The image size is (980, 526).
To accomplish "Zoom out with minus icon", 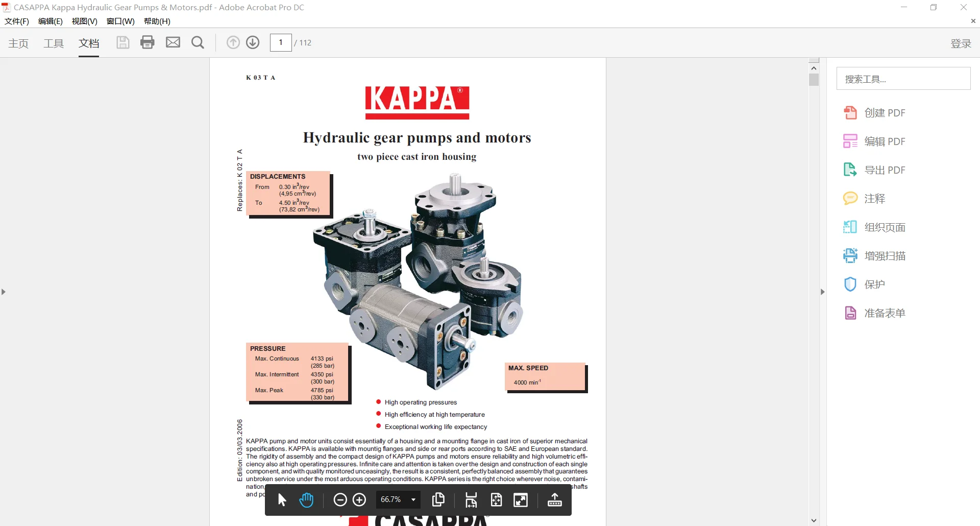I will pos(340,500).
